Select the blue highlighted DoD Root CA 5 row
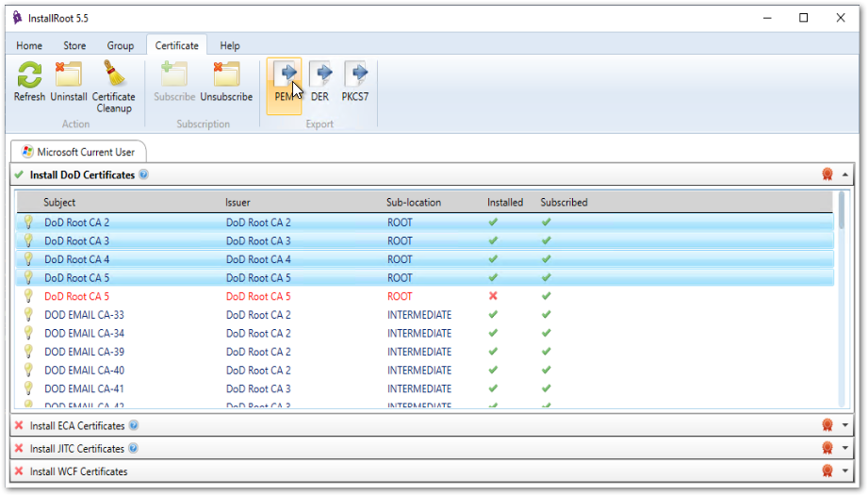Viewport: 868px width, 496px height. coord(425,278)
